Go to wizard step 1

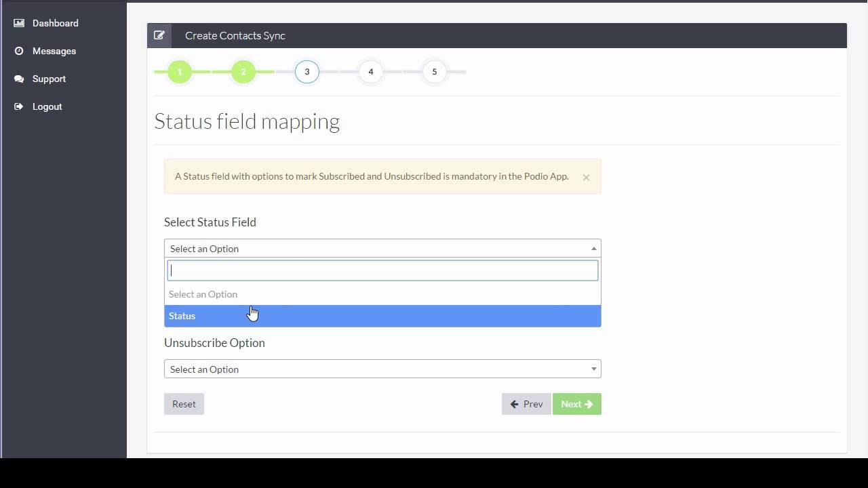[180, 72]
